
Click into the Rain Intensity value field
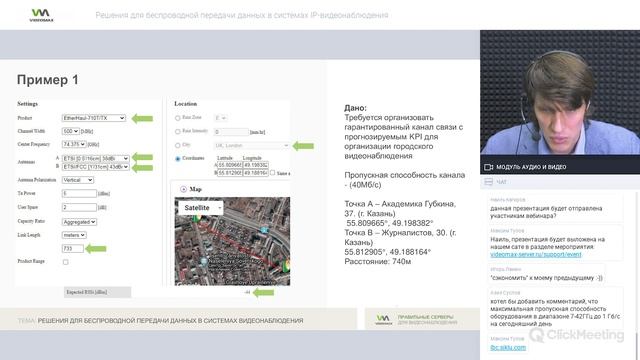pyautogui.click(x=231, y=132)
